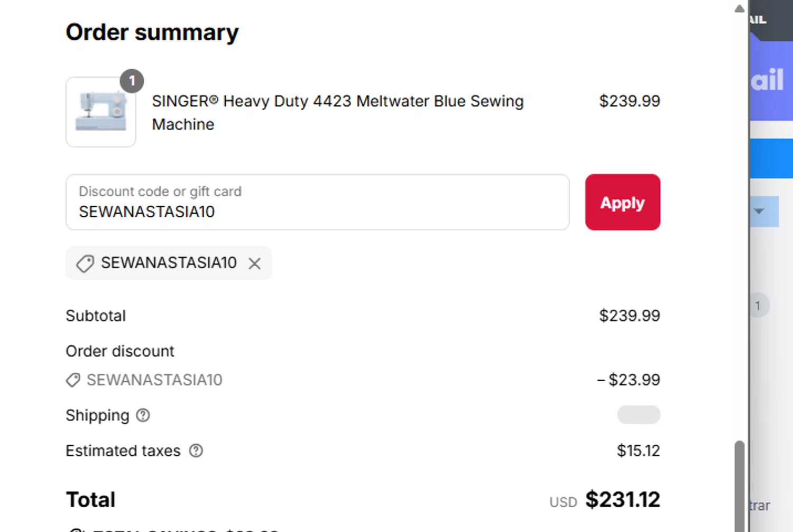Click the quantity badge on the product image
Viewport: 793px width, 532px height.
[132, 81]
